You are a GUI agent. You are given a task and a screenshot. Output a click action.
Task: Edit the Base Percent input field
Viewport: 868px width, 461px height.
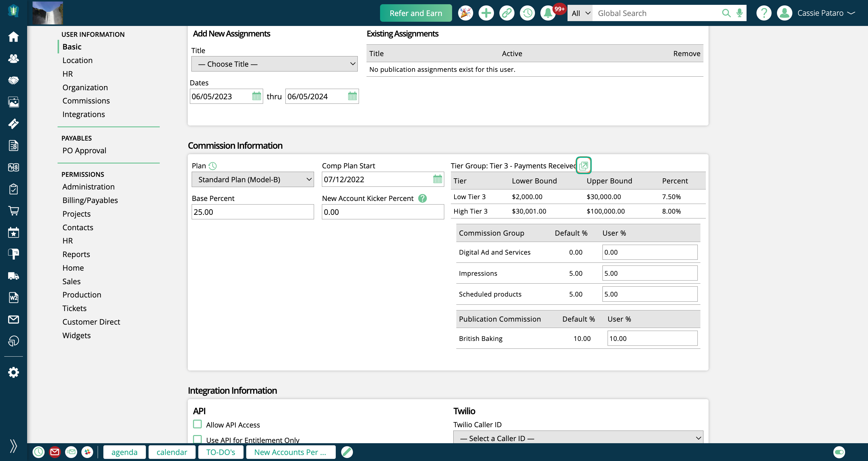pos(253,211)
